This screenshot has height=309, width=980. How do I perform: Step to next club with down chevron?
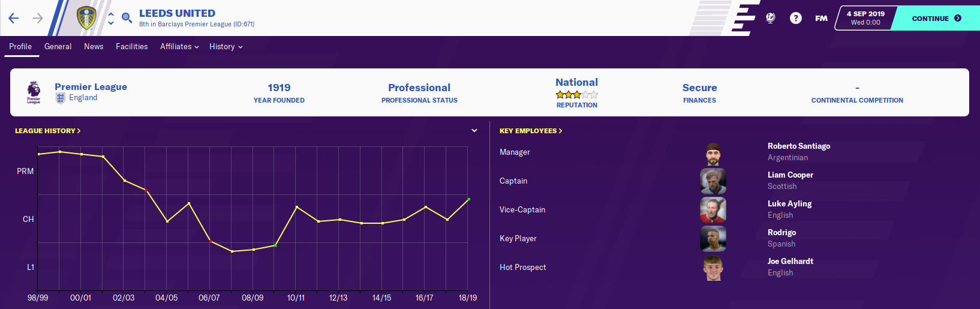[111, 23]
